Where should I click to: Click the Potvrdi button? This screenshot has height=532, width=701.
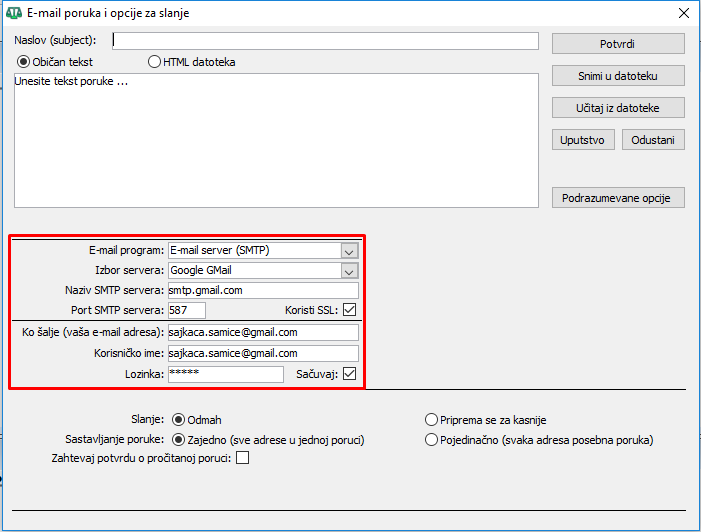[x=618, y=44]
